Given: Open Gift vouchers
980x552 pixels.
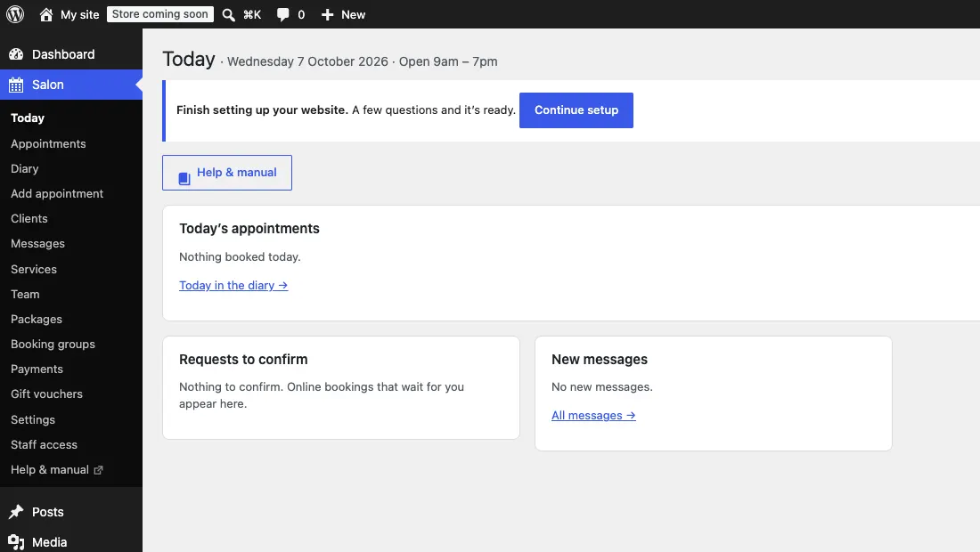Looking at the screenshot, I should point(47,394).
